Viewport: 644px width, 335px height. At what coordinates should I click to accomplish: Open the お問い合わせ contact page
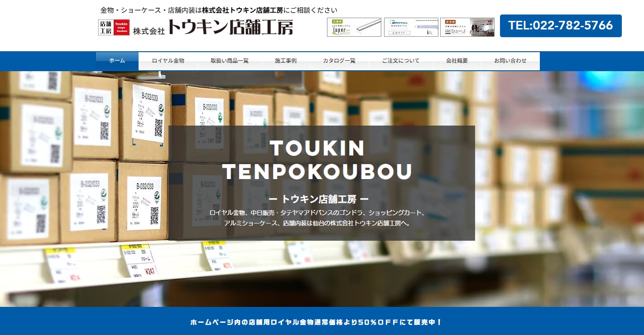point(510,61)
